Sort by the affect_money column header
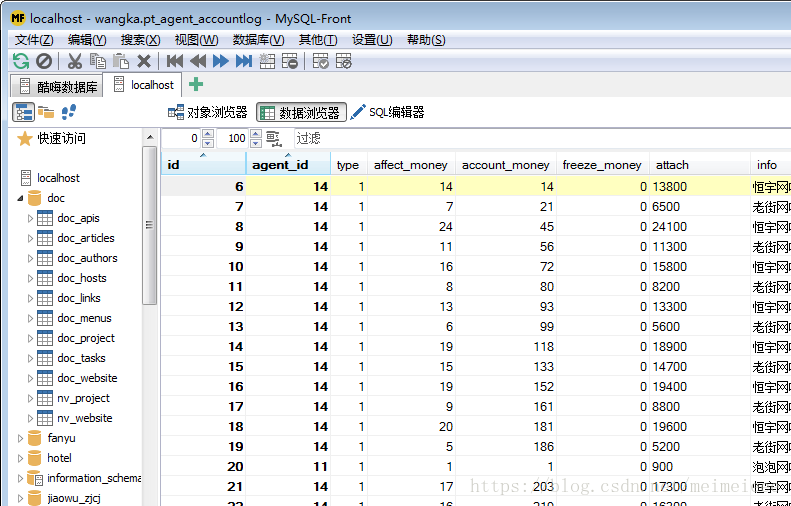 click(x=410, y=165)
